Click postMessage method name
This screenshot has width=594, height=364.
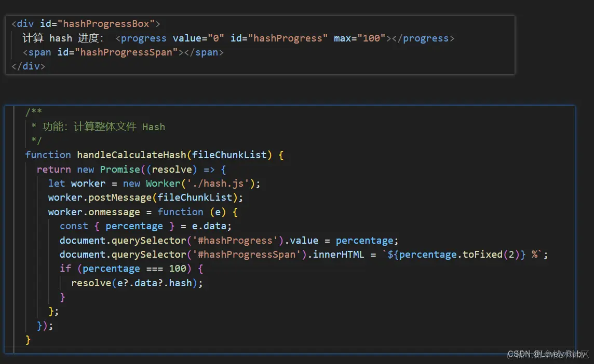(x=120, y=198)
